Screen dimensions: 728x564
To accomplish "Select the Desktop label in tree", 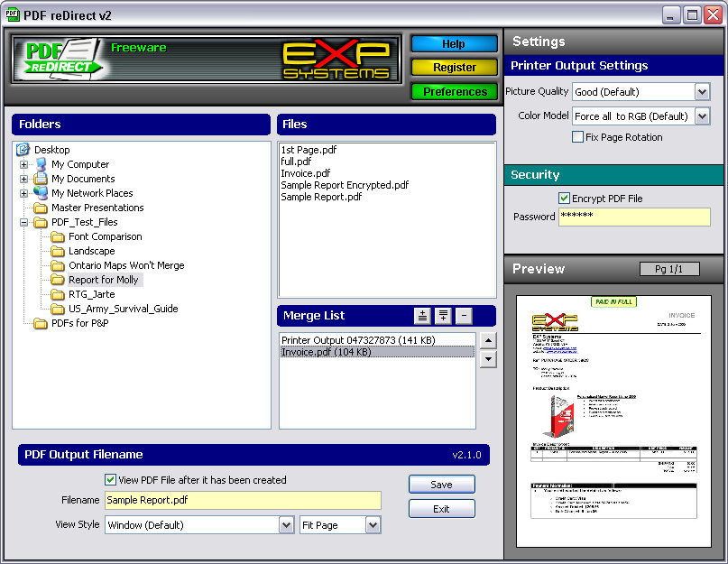I will point(52,150).
